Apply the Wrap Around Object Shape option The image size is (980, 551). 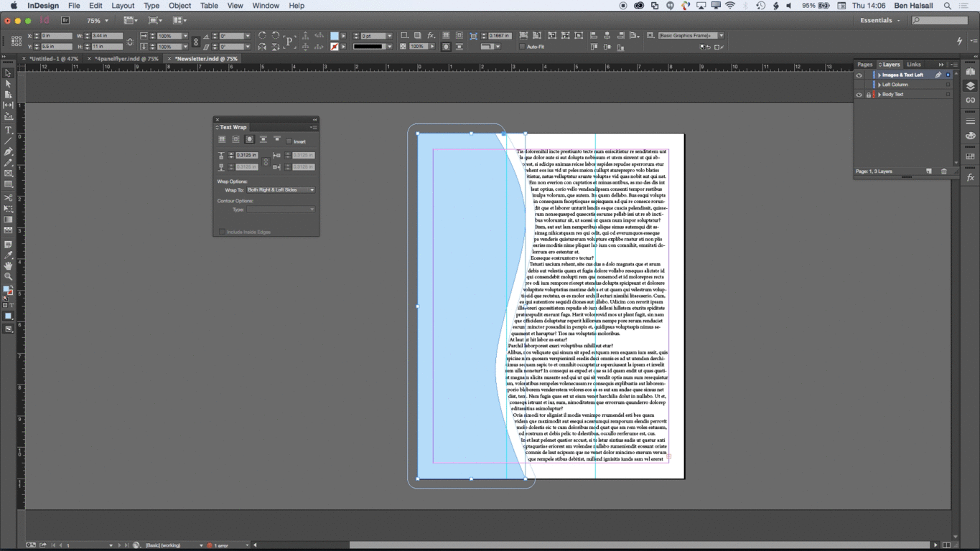(x=249, y=138)
